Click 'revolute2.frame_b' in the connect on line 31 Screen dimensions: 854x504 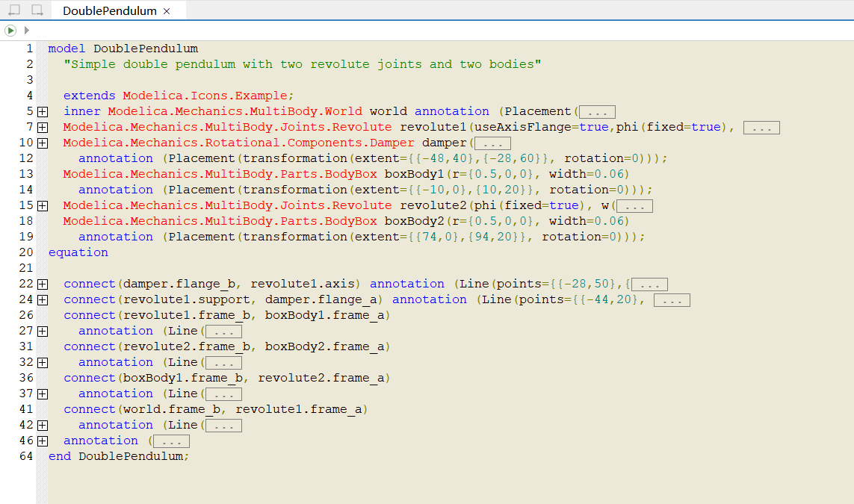[x=186, y=346]
